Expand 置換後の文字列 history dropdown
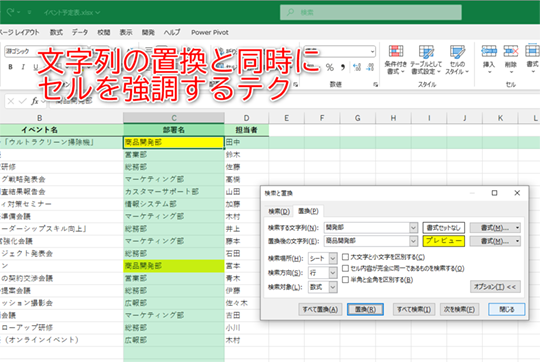 click(414, 241)
